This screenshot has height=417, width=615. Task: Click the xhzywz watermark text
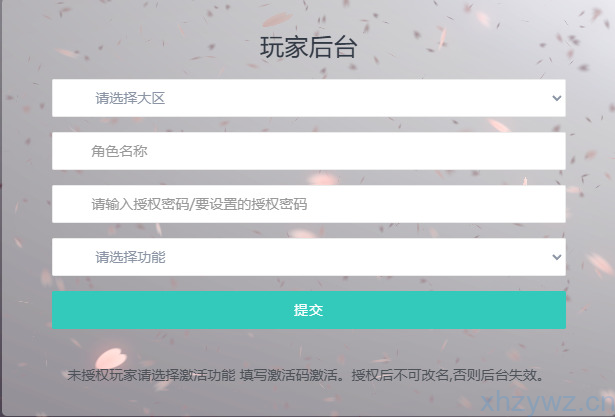point(541,401)
